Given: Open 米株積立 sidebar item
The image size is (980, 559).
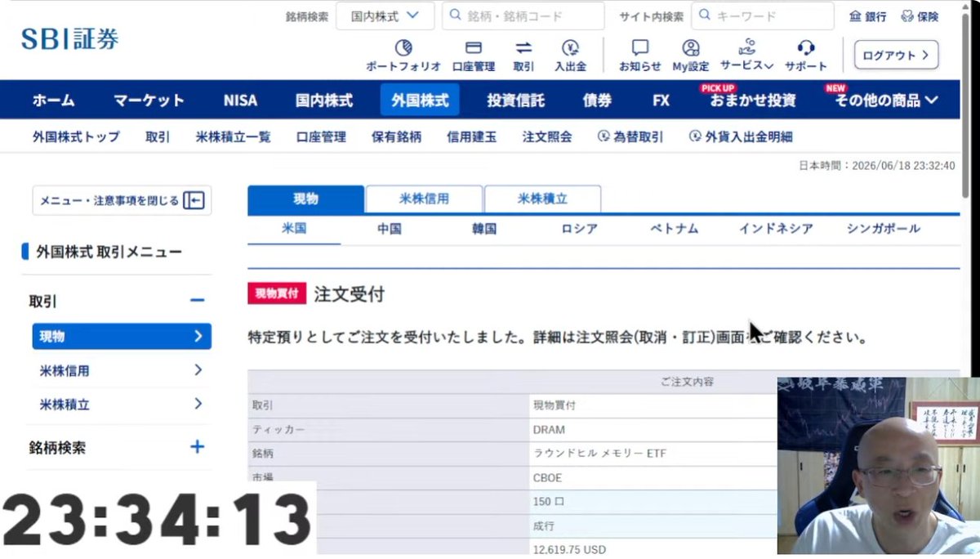Looking at the screenshot, I should (x=122, y=404).
